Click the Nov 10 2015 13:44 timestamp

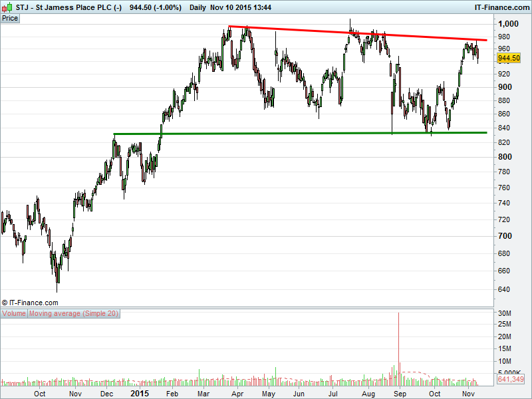pyautogui.click(x=244, y=7)
